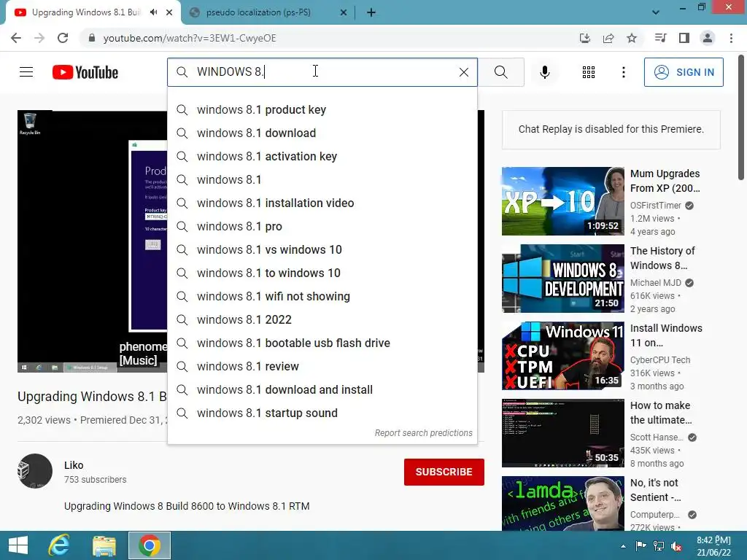Image resolution: width=747 pixels, height=560 pixels.
Task: Open the Liko channel name link
Action: pyautogui.click(x=74, y=465)
